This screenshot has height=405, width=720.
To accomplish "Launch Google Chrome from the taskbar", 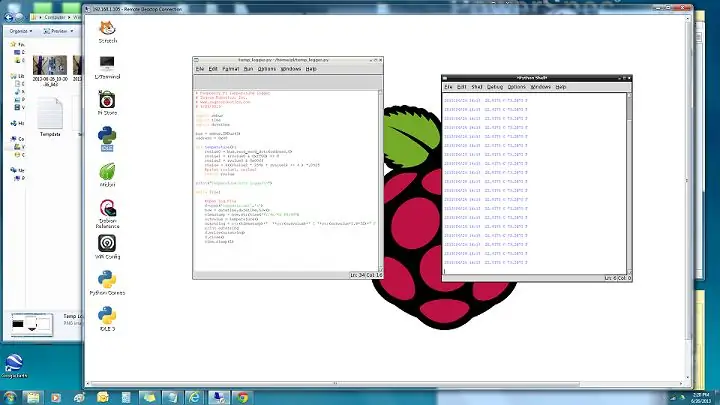I will [x=242, y=398].
